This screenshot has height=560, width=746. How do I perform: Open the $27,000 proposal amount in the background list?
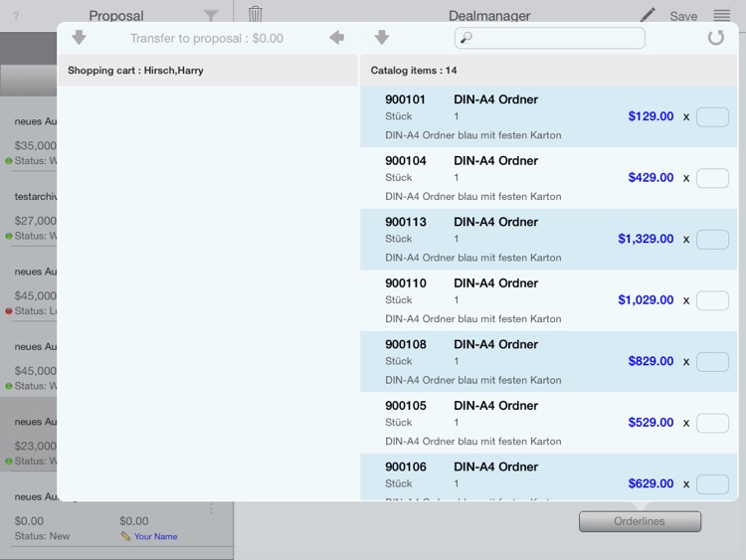coord(35,221)
